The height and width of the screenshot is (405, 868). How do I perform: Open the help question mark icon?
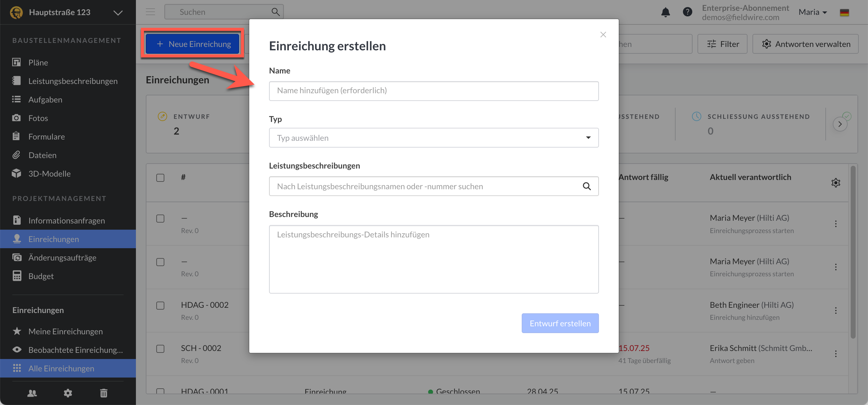tap(687, 12)
